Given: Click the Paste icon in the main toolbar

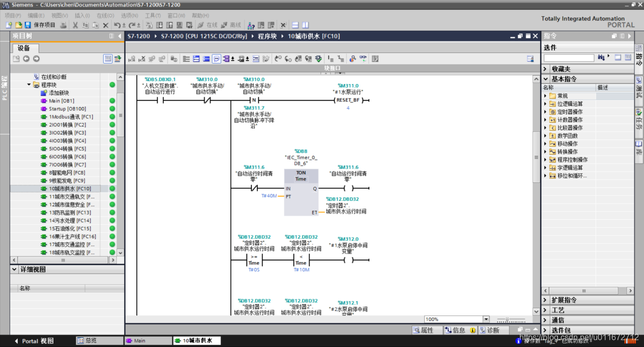Looking at the screenshot, I should [x=95, y=25].
